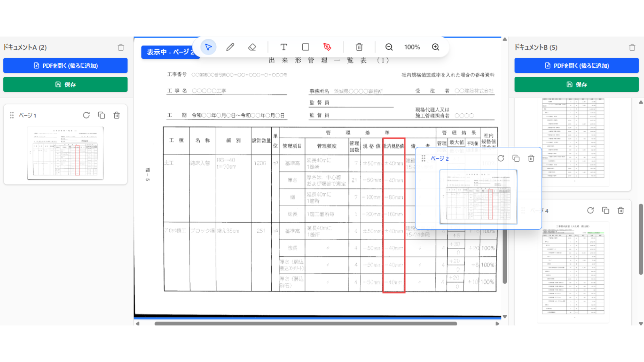644x362 pixels.
Task: Delete ページ 1 in Document A
Action: 117,115
